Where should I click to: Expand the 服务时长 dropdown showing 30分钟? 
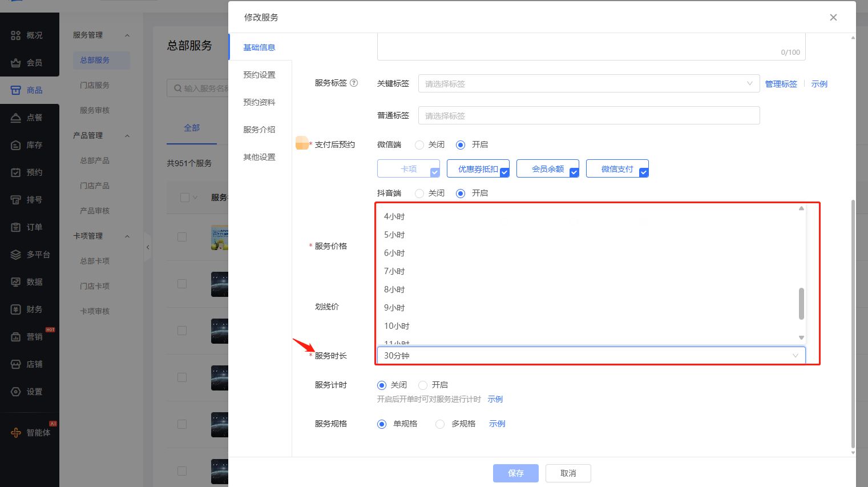(591, 356)
